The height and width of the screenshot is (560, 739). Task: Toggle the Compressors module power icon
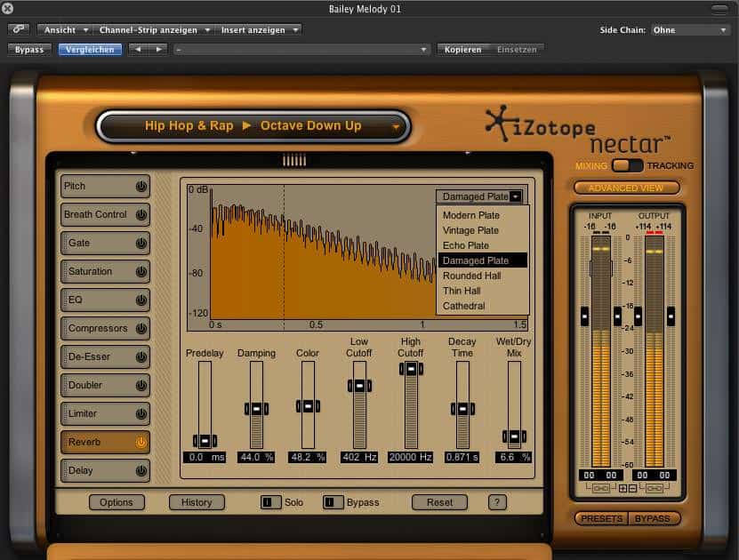tap(141, 328)
